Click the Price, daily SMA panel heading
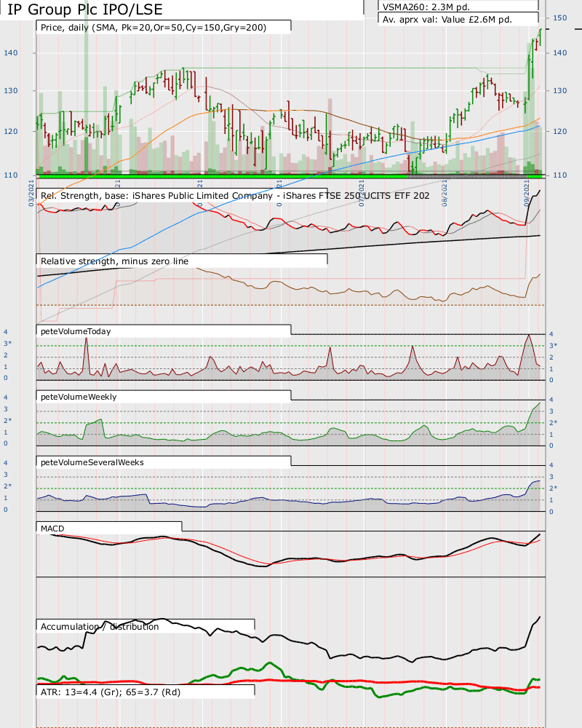582x728 pixels. click(154, 28)
